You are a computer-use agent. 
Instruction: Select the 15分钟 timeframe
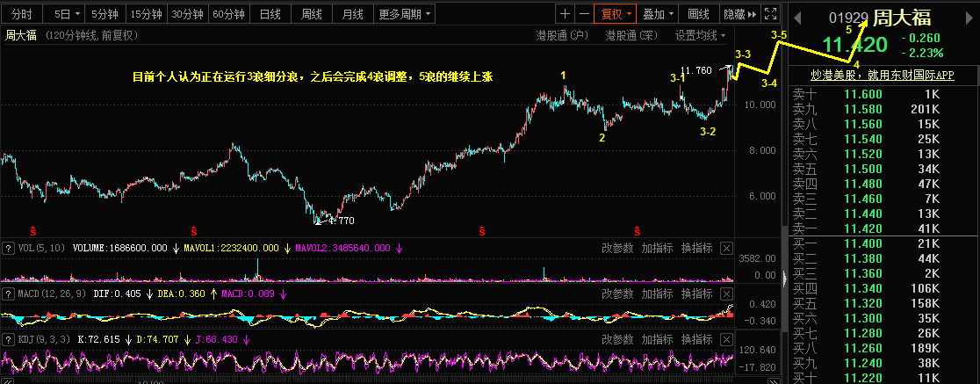click(x=147, y=14)
